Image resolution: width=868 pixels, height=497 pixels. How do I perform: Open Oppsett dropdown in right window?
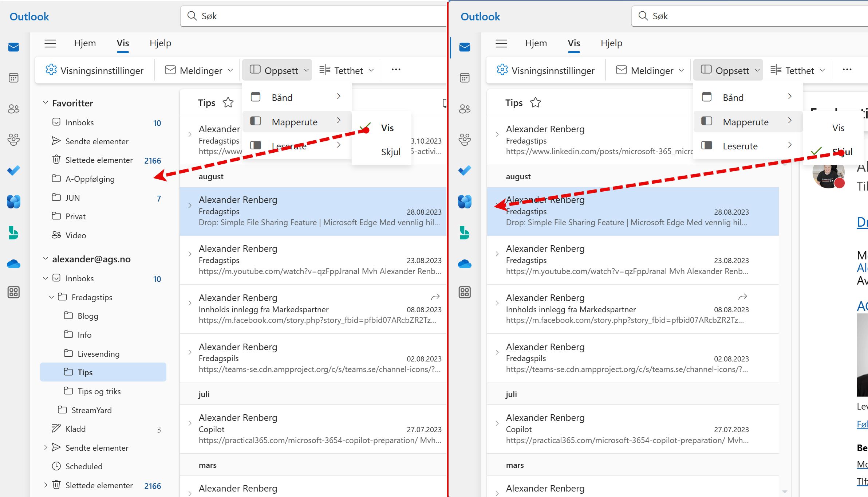click(x=728, y=70)
